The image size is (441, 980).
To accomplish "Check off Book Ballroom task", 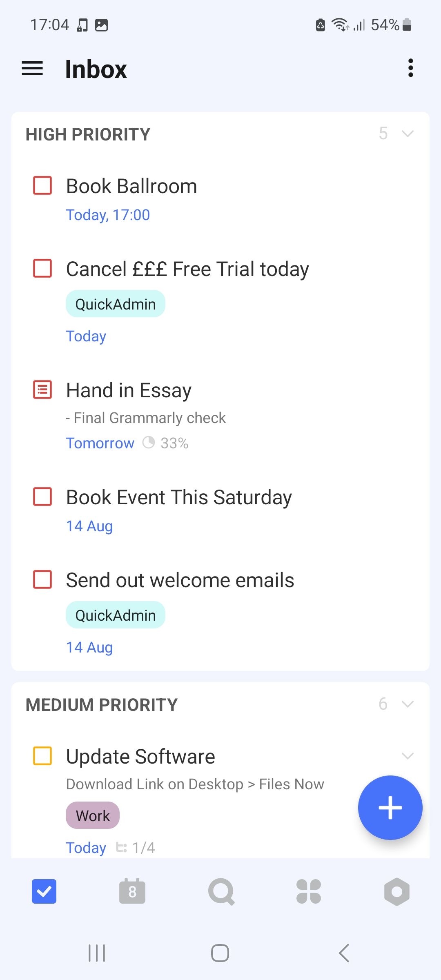I will (x=42, y=185).
